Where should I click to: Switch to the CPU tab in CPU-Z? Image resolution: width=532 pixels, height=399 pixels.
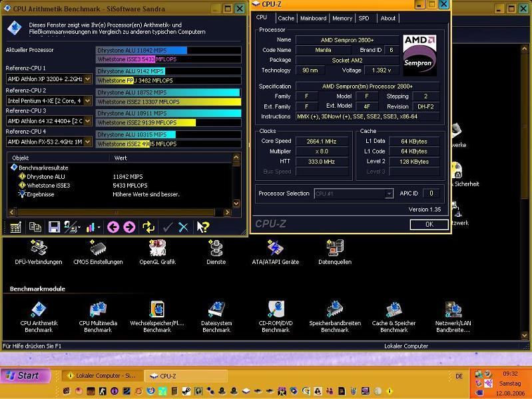pyautogui.click(x=261, y=17)
